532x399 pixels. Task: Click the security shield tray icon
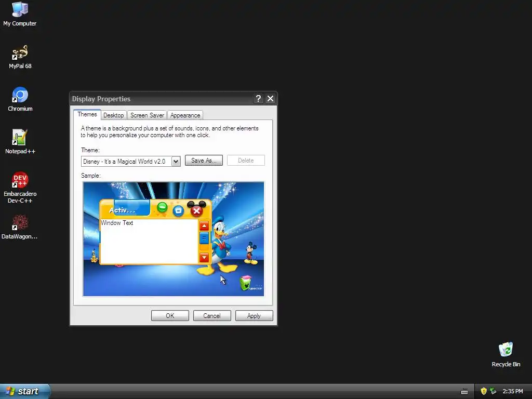point(484,391)
